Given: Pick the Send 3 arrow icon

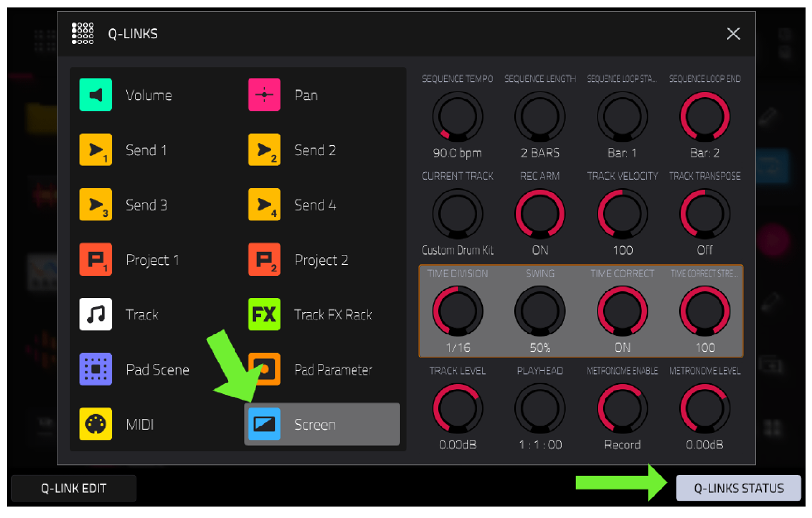Looking at the screenshot, I should pos(96,205).
